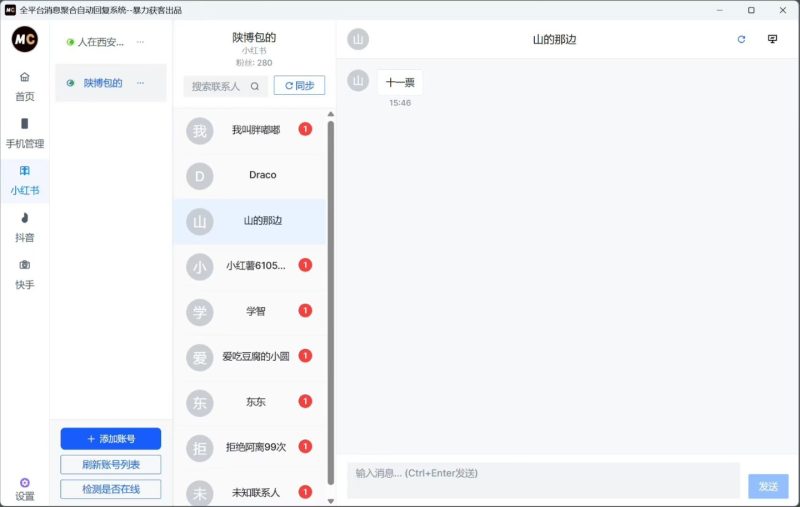The image size is (800, 507).
Task: Click online status dot of 陕博包的
Action: pyautogui.click(x=70, y=83)
